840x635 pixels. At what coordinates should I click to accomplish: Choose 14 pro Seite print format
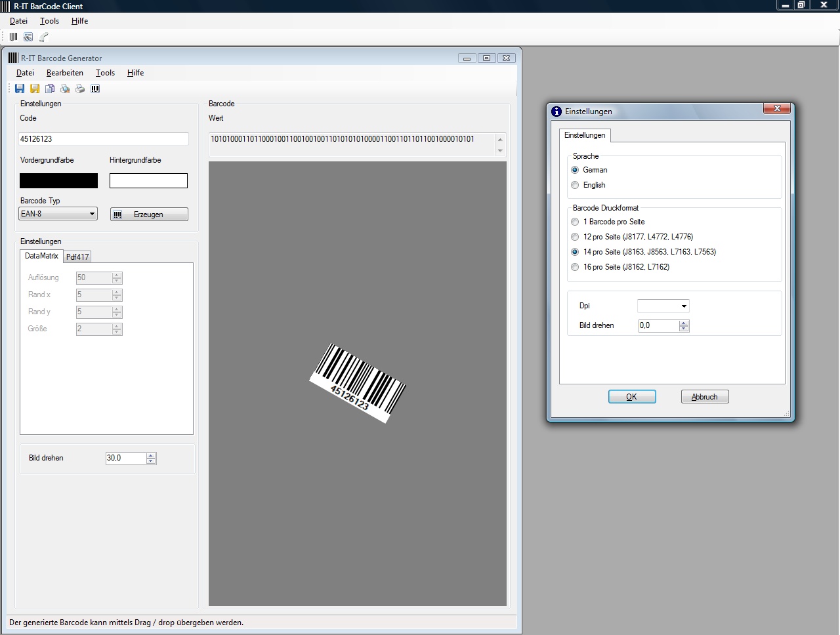(x=575, y=252)
